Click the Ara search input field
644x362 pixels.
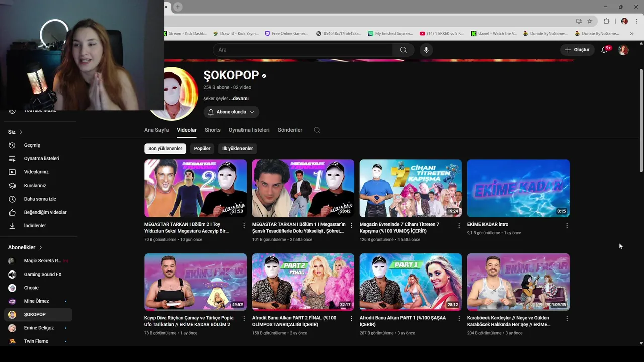pos(303,50)
